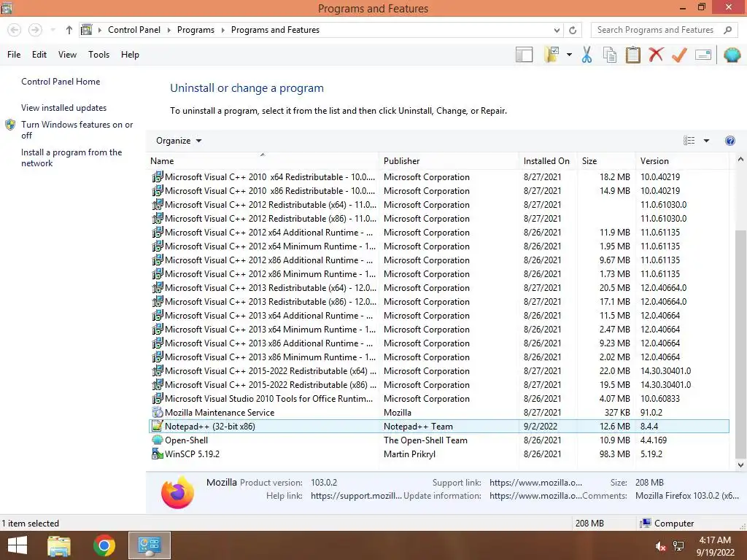
Task: Click the Cut scissors toolbar icon
Action: pyautogui.click(x=587, y=55)
